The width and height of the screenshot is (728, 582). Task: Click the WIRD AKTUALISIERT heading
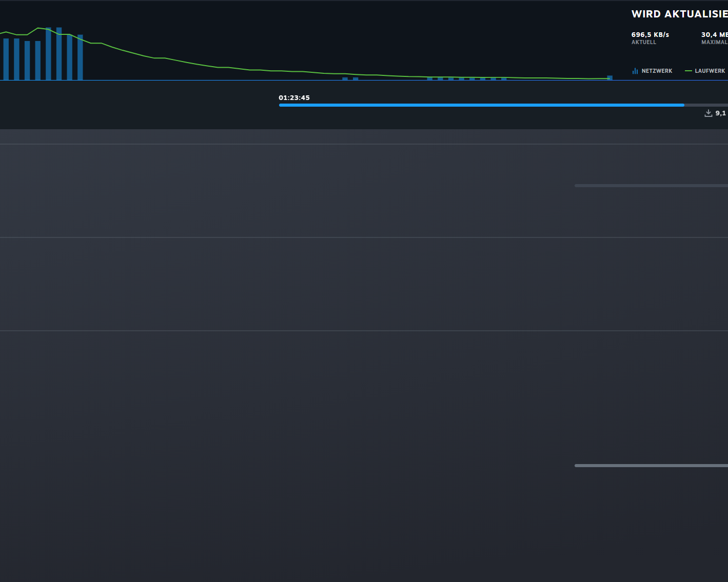pyautogui.click(x=680, y=14)
